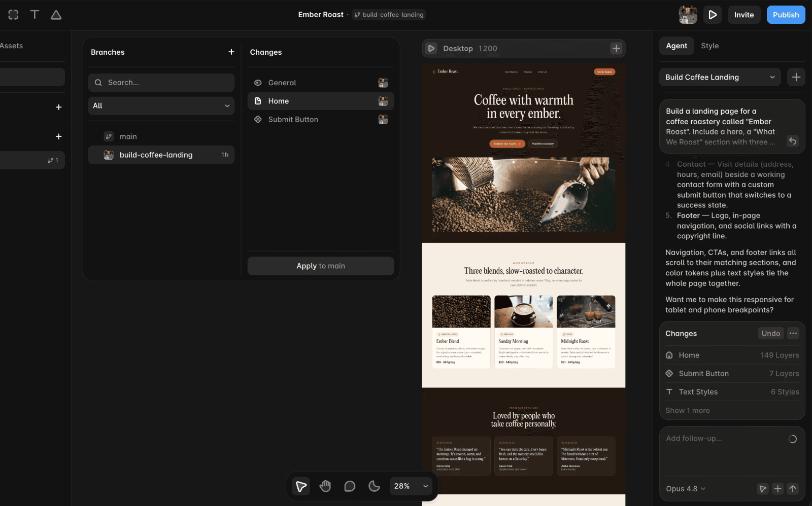The image size is (812, 506).
Task: Open the Assets tab in left panel
Action: [x=11, y=46]
